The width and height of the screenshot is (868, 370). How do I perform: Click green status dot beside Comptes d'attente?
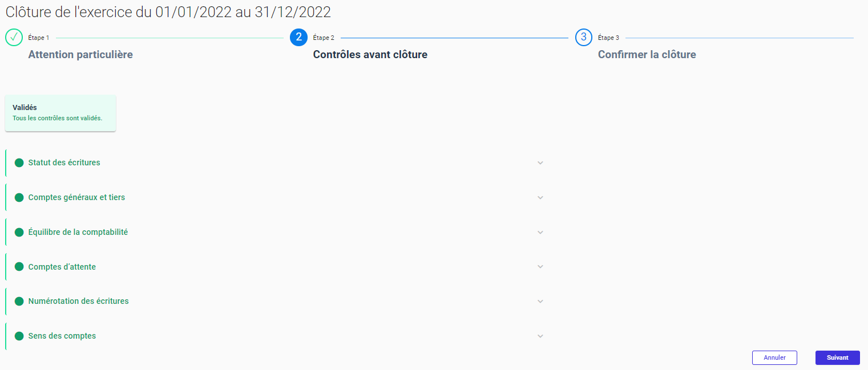(x=19, y=267)
